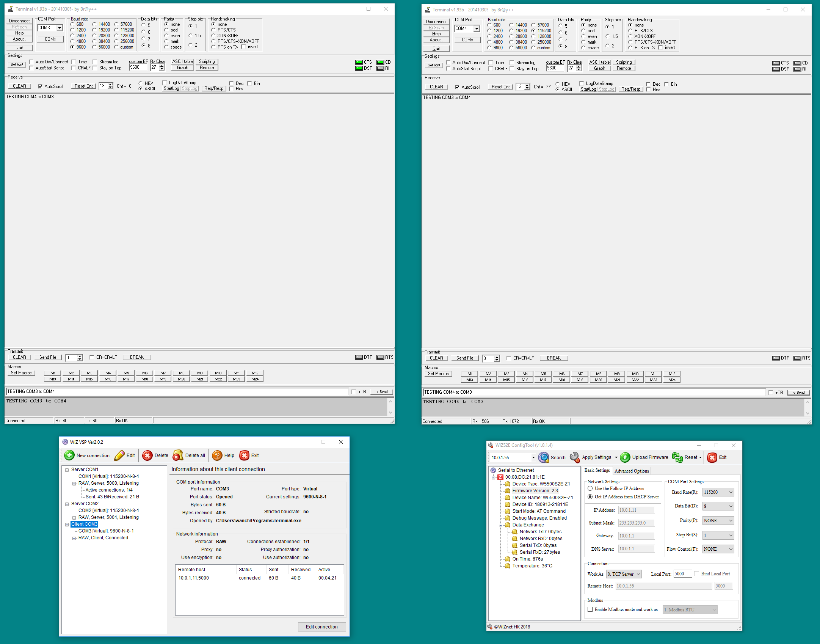This screenshot has height=644, width=820.
Task: Click Local Port input field showing 5000
Action: (682, 574)
